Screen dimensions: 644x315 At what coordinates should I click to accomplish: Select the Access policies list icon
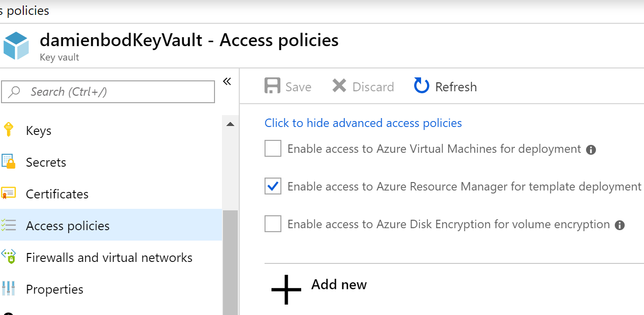(11, 225)
